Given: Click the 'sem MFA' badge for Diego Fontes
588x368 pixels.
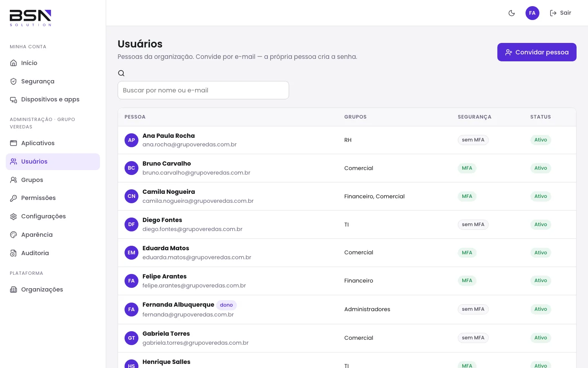Looking at the screenshot, I should pyautogui.click(x=473, y=224).
